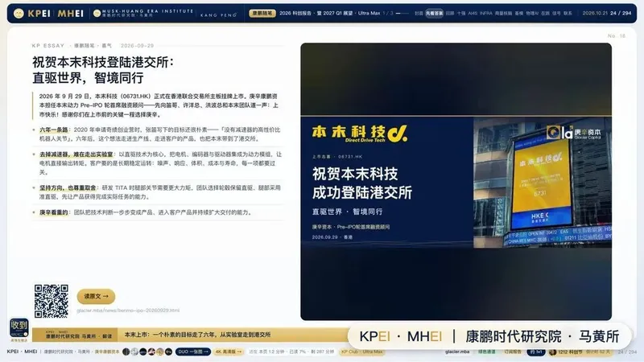Expand the 1212 科创节 countdown chip
The width and height of the screenshot is (644, 362).
580,352
